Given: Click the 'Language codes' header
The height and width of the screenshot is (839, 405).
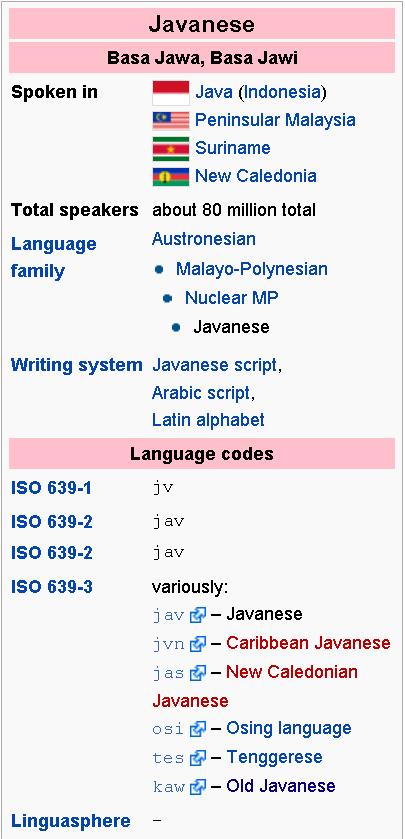Looking at the screenshot, I should point(202,454).
